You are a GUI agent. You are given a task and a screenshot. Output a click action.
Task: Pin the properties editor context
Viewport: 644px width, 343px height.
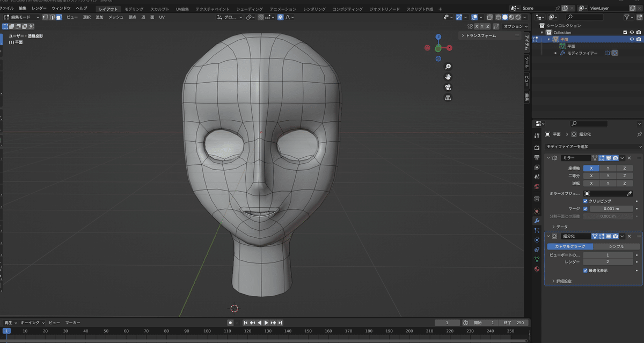[x=639, y=134]
